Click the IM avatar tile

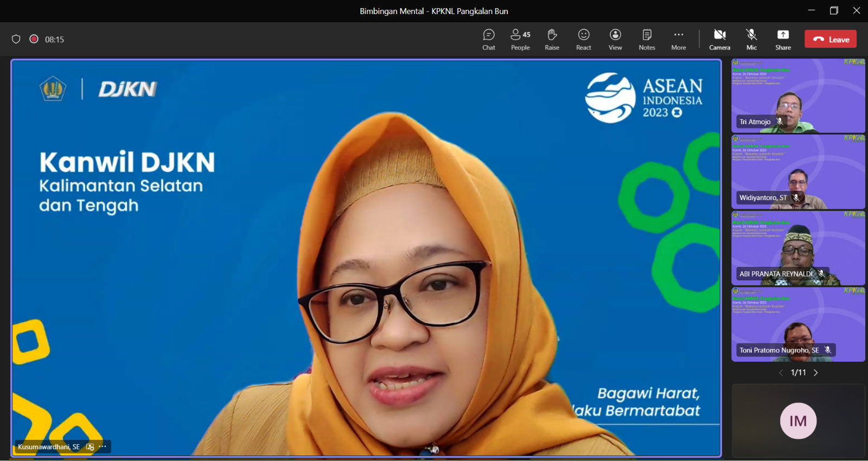point(798,421)
